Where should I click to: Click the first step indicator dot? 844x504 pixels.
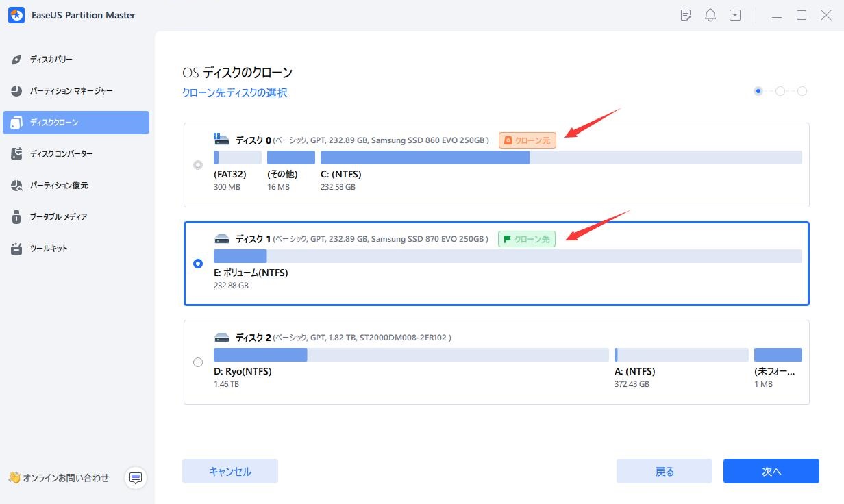(x=758, y=91)
